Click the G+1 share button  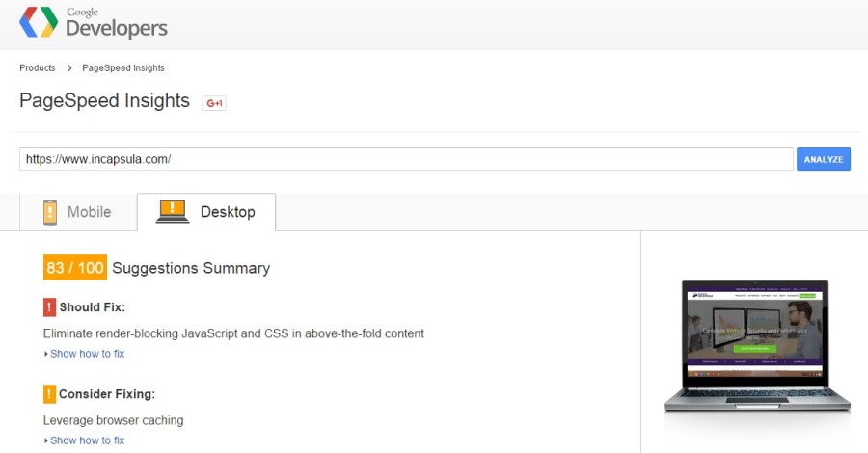click(x=214, y=103)
